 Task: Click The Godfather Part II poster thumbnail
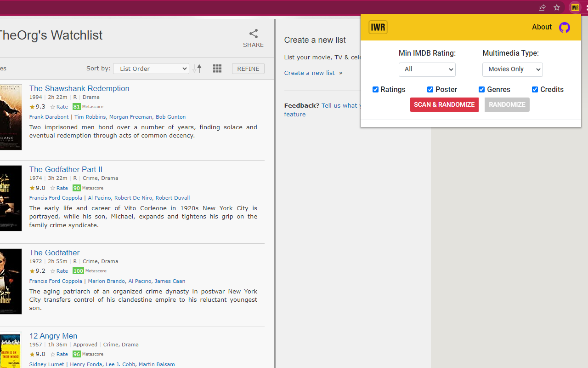tap(11, 198)
